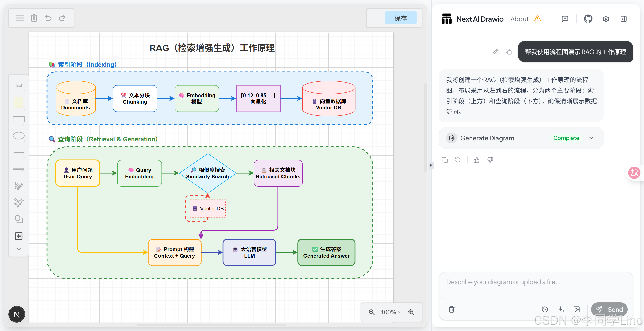Select the Text tool in shape sidebar

coord(19,86)
